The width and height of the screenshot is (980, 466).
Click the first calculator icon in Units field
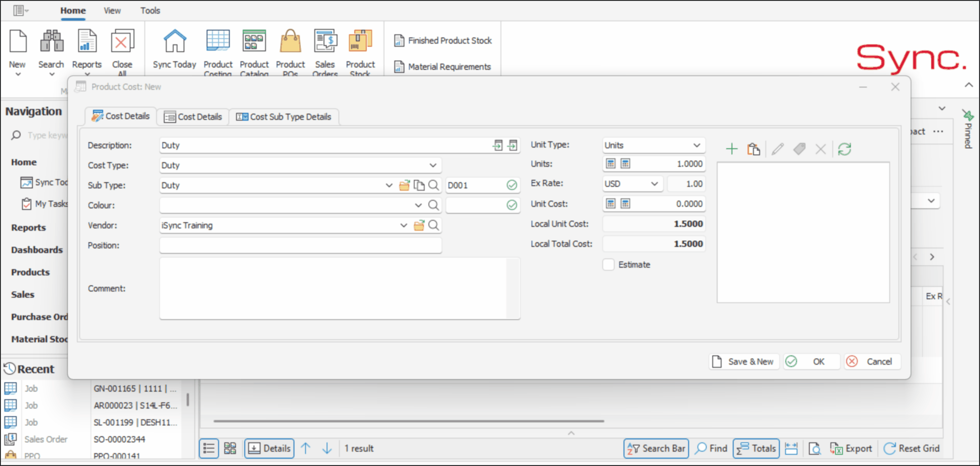[611, 164]
